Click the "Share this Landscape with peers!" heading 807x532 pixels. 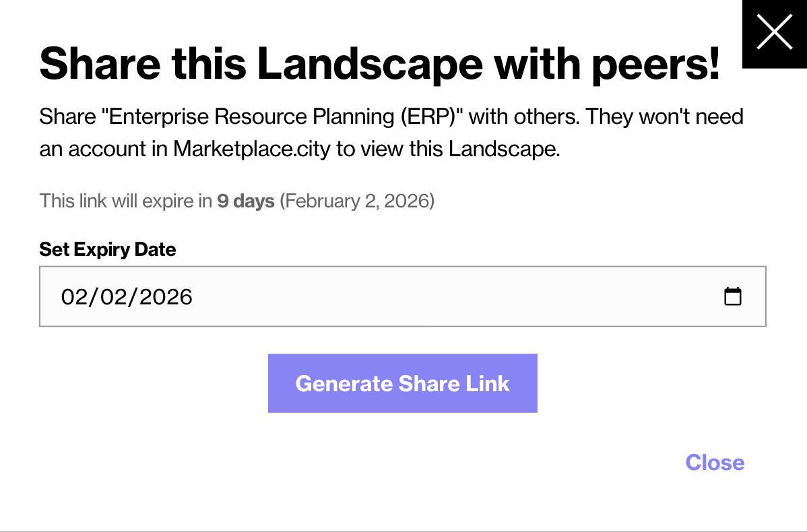coord(379,65)
